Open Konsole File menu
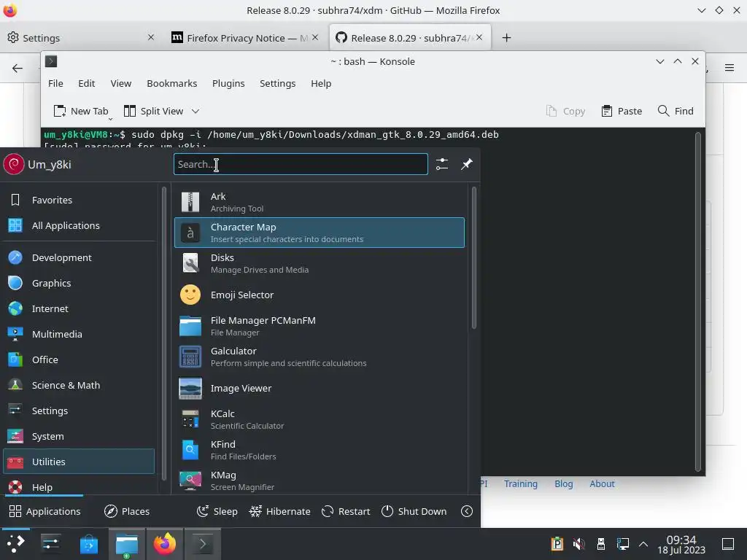Image resolution: width=747 pixels, height=560 pixels. [55, 83]
